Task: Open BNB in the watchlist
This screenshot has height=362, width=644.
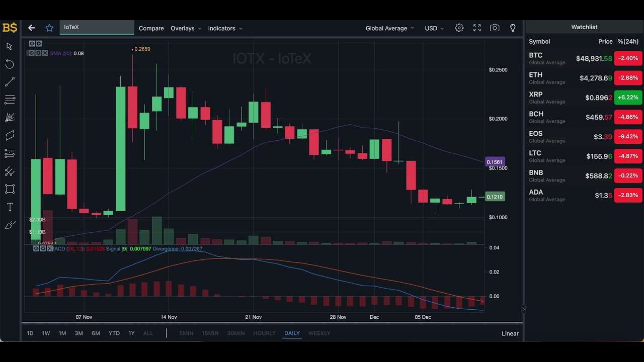Action: 585,176
